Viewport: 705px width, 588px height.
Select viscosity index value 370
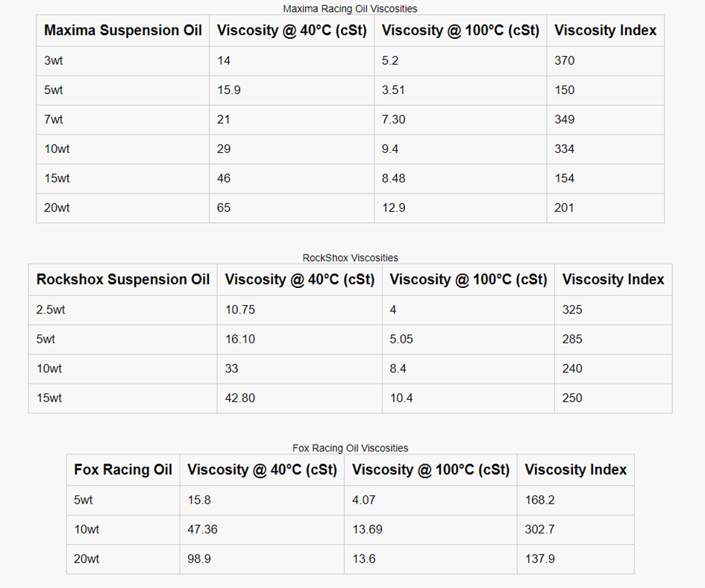pos(565,60)
